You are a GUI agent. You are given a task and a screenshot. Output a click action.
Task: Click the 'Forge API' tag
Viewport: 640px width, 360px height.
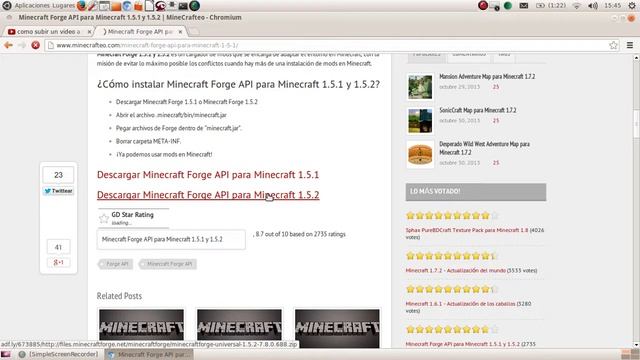[x=116, y=264]
